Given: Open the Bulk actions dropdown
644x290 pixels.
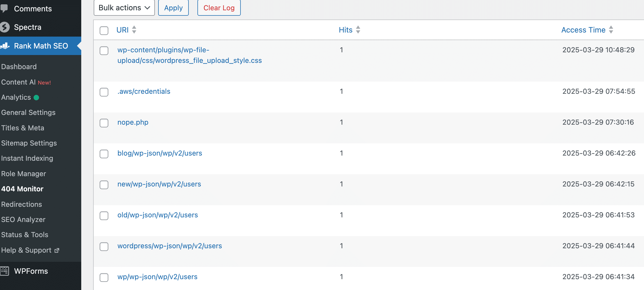Looking at the screenshot, I should coord(124,8).
